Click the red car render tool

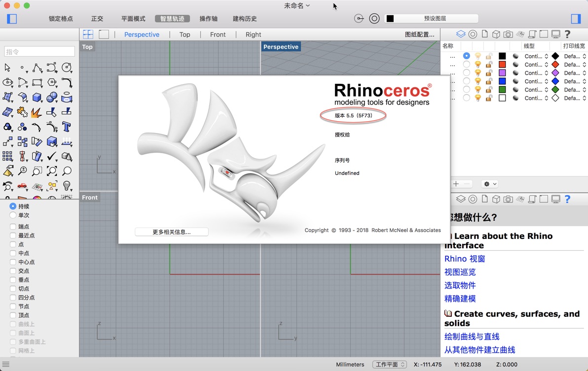[22, 186]
